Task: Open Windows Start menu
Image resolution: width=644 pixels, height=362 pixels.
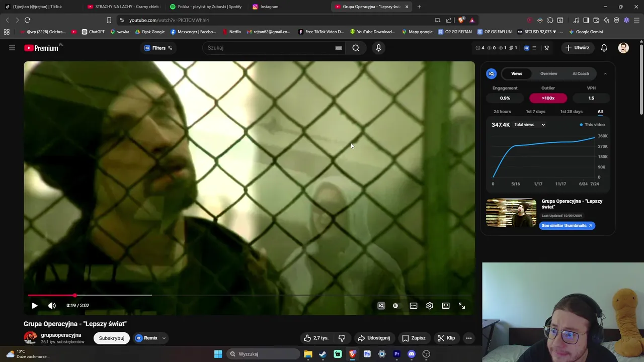Action: pos(218,354)
